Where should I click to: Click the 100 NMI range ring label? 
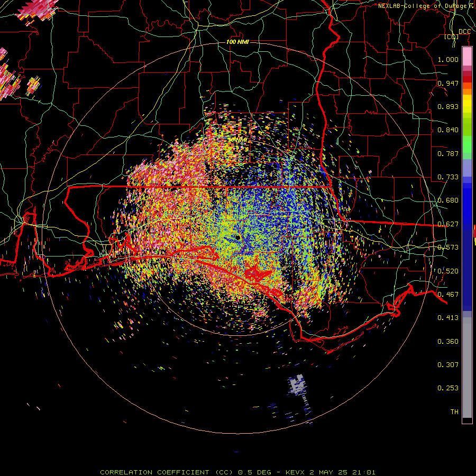click(x=237, y=42)
